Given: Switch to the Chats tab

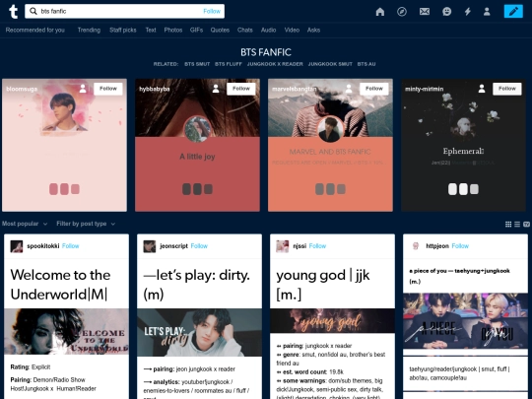Looking at the screenshot, I should (245, 30).
